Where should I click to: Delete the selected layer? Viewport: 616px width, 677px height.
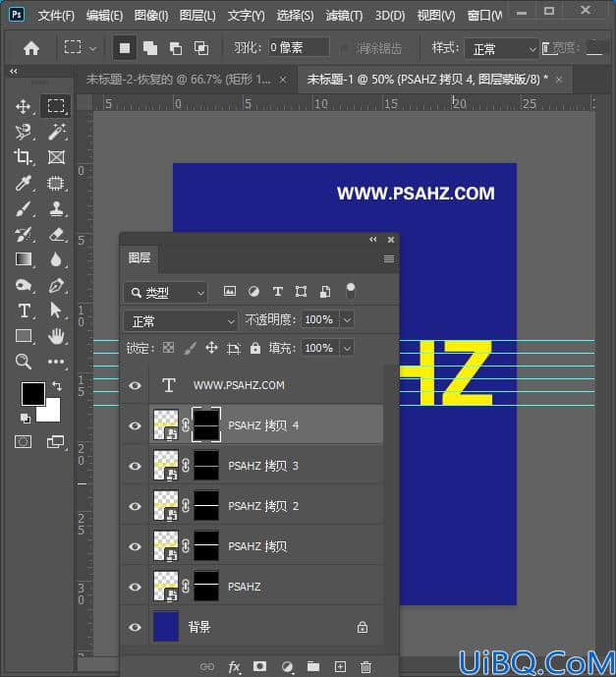pos(365,667)
